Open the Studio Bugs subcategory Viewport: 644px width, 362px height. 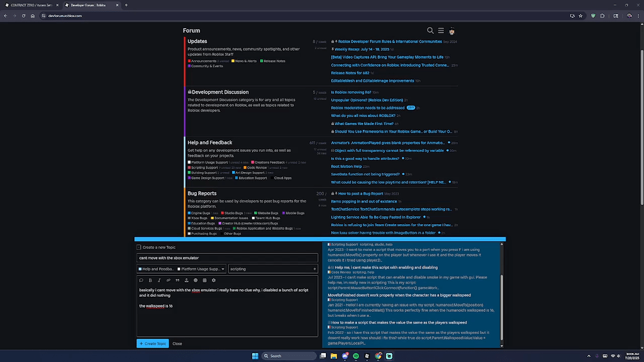click(x=233, y=213)
